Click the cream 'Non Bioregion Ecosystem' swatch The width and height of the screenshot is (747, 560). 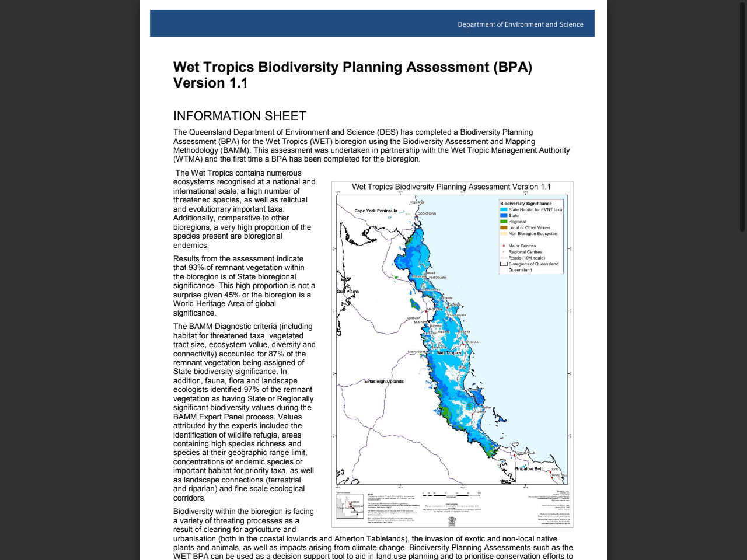tap(504, 233)
